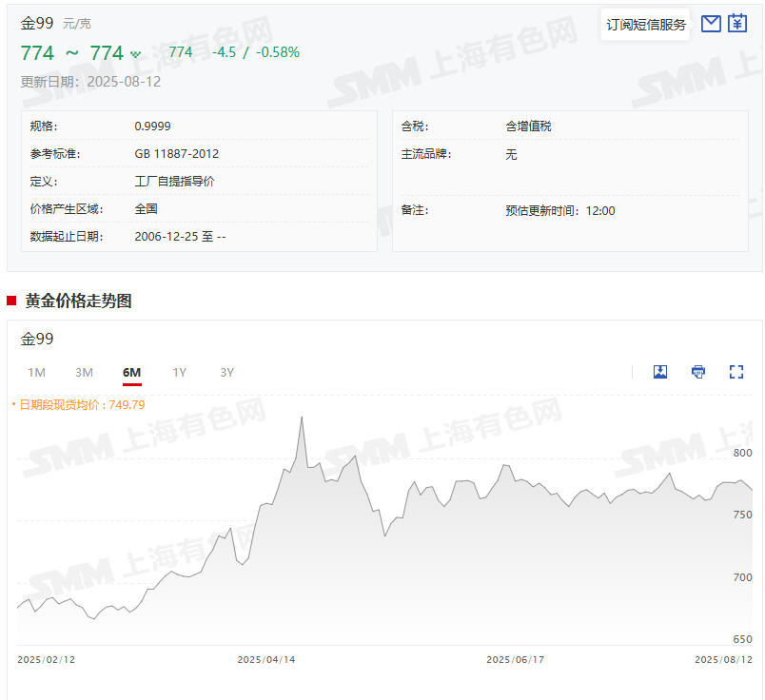Click the 金99 product title at top
Image resolution: width=765 pixels, height=700 pixels.
(x=37, y=23)
